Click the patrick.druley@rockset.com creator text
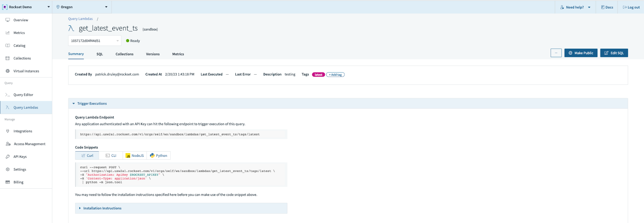The height and width of the screenshot is (223, 644). pos(117,74)
